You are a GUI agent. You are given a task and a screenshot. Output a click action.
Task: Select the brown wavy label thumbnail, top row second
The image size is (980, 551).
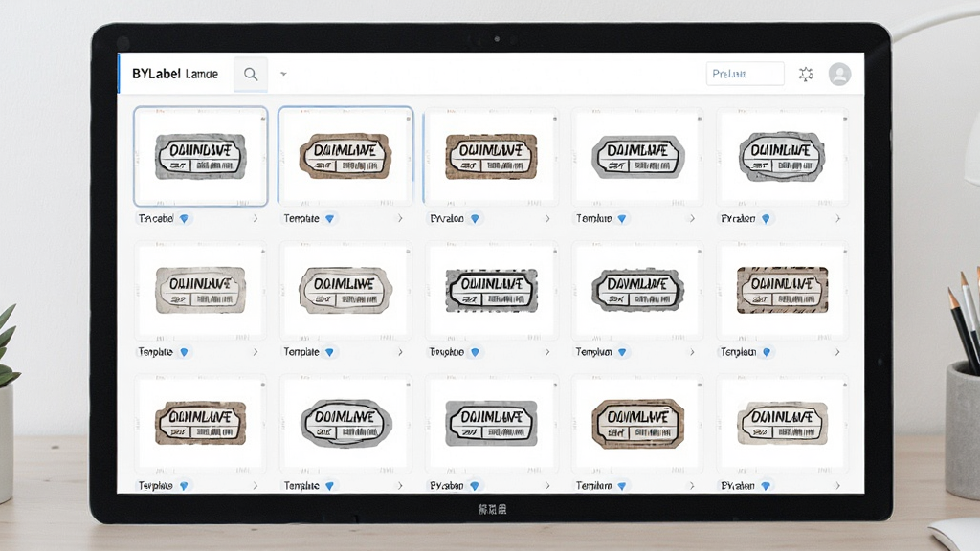click(x=345, y=156)
